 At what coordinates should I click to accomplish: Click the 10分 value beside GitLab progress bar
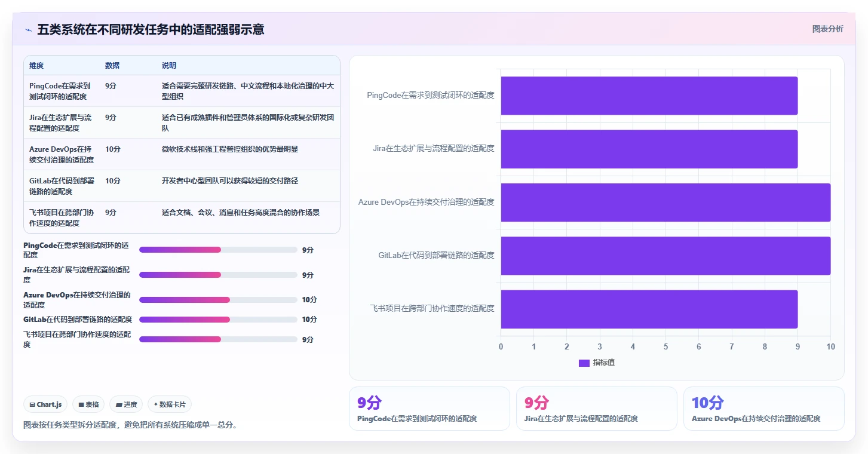pyautogui.click(x=309, y=320)
